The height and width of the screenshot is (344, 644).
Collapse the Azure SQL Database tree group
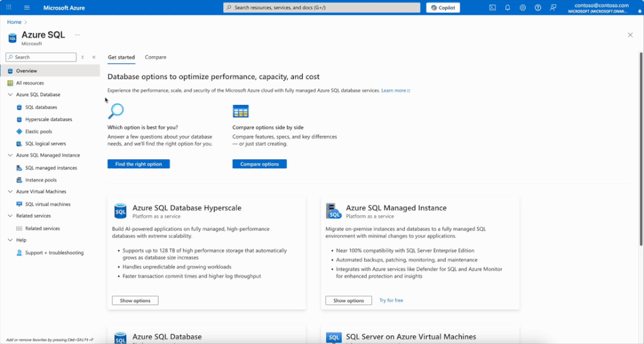10,95
